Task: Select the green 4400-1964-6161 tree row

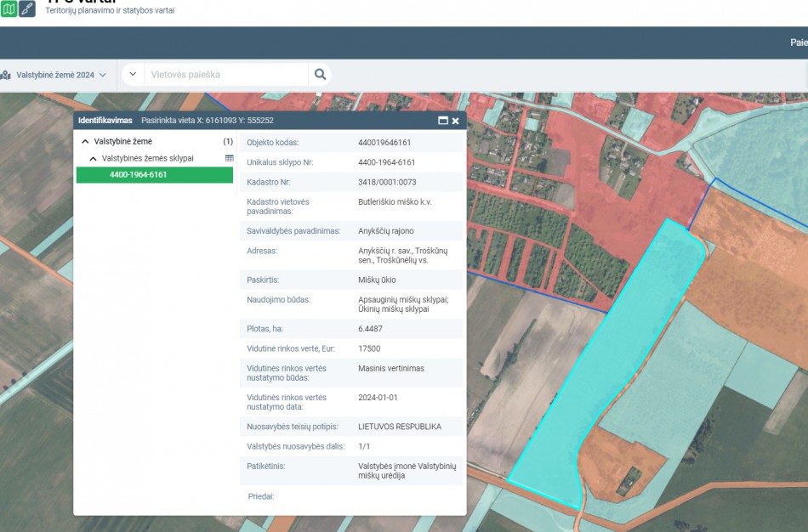Action: pos(155,174)
